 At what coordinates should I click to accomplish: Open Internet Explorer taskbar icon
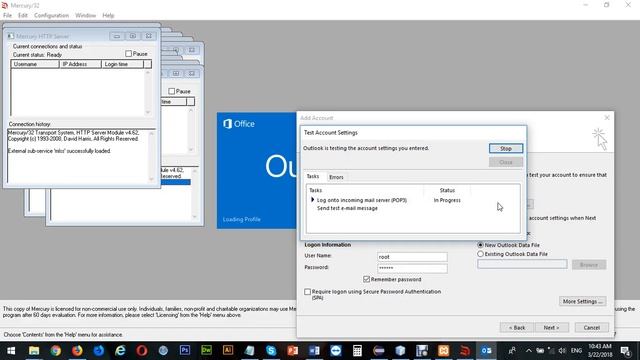[120, 351]
